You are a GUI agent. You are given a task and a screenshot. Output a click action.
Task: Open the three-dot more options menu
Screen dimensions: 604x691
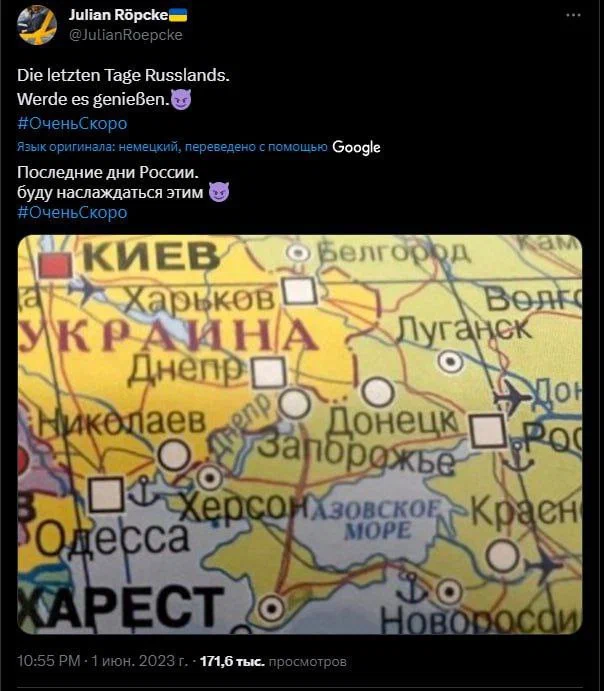pyautogui.click(x=573, y=15)
